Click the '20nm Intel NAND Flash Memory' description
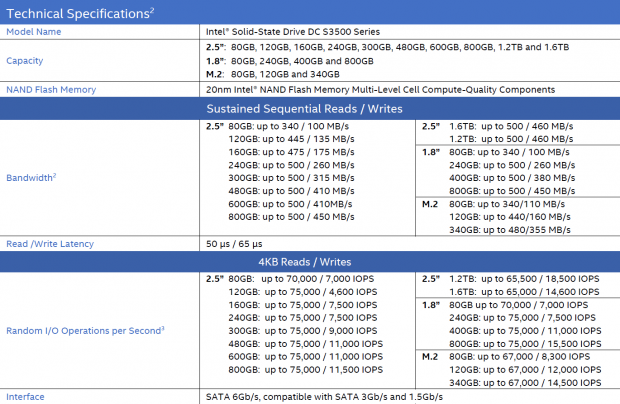620x404 pixels. pyautogui.click(x=380, y=90)
